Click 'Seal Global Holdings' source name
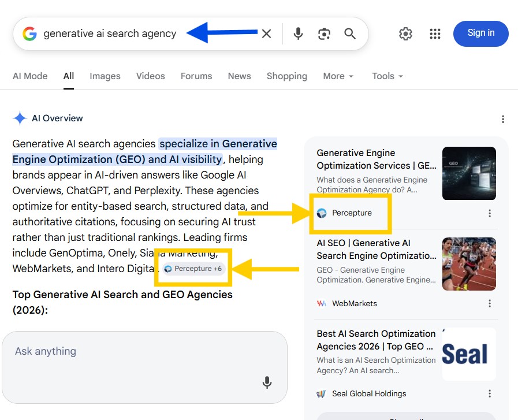Viewport: 518px width, 420px height. pyautogui.click(x=369, y=393)
